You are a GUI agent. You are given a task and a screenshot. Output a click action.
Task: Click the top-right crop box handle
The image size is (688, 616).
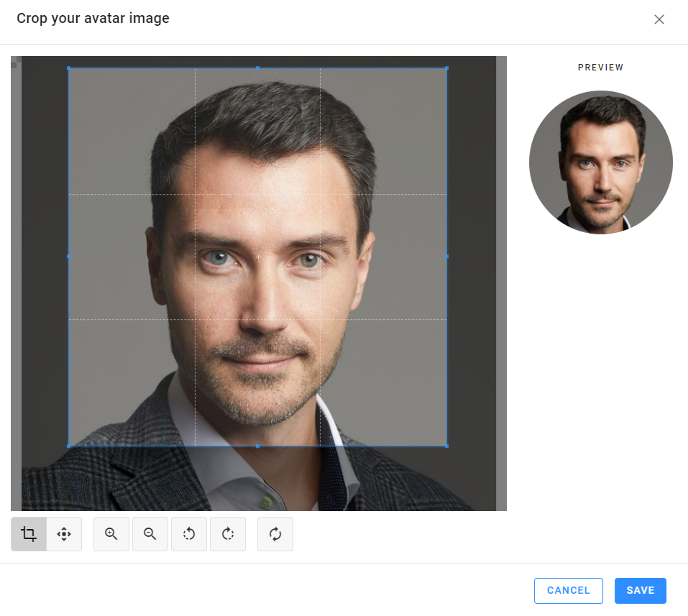pyautogui.click(x=446, y=68)
